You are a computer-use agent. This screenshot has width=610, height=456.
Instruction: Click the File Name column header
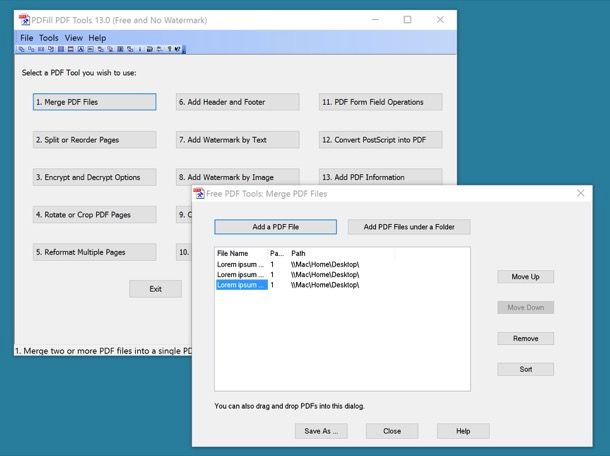(232, 253)
